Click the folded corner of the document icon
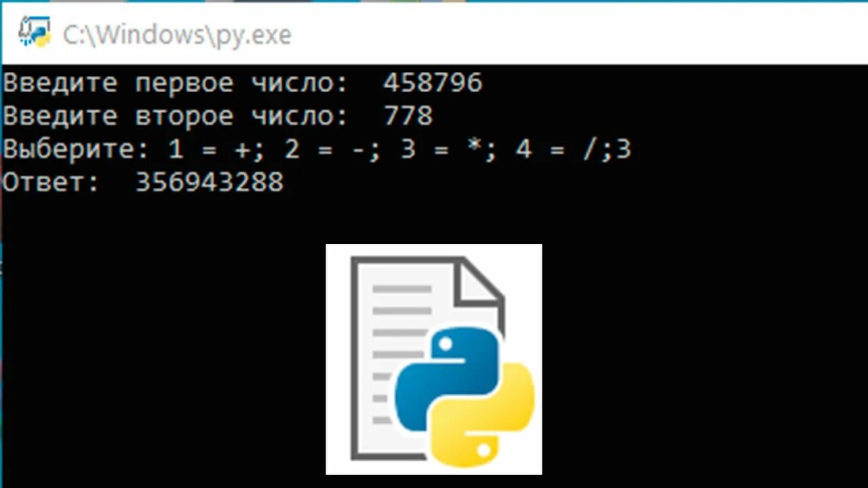 [479, 281]
